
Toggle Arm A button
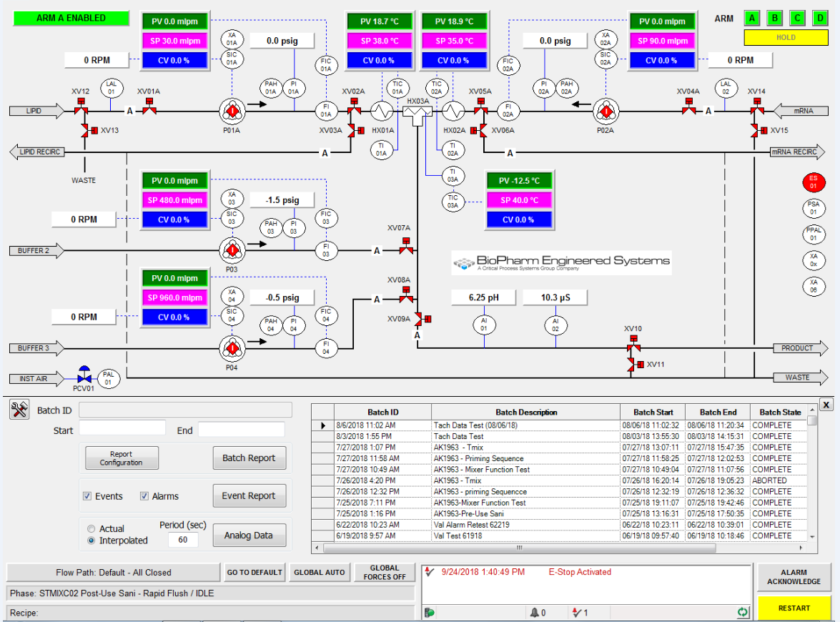pyautogui.click(x=752, y=18)
